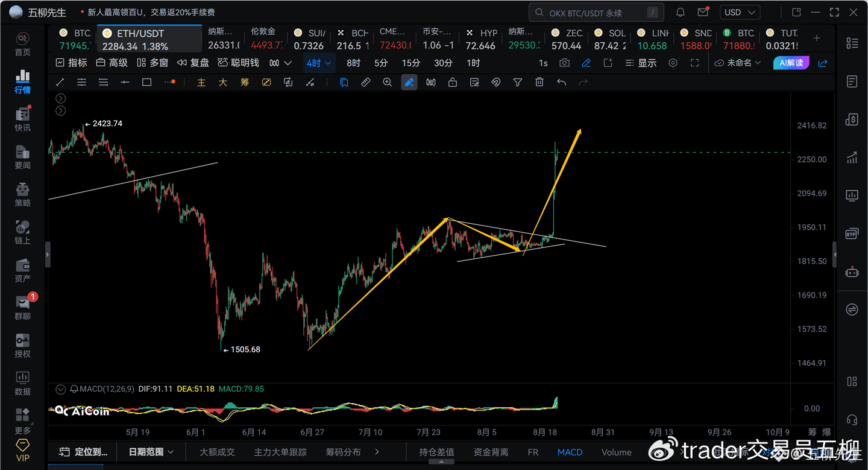Select the zoom-in magnifier tool

click(x=388, y=82)
